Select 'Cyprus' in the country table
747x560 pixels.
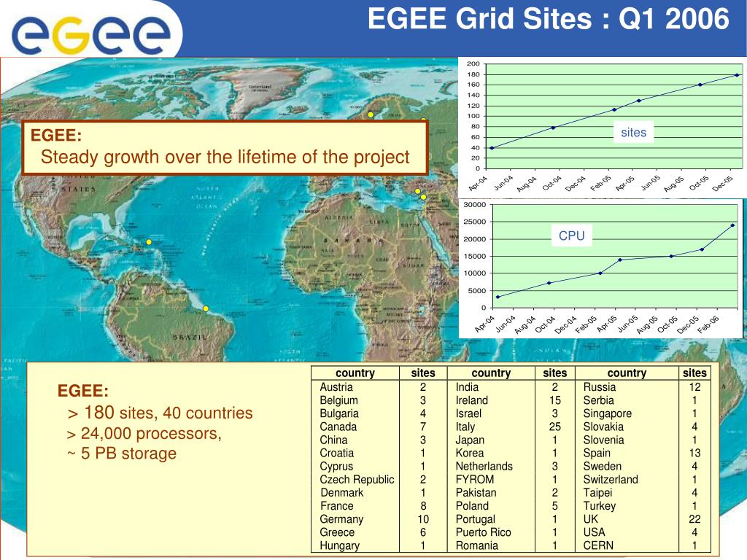336,466
